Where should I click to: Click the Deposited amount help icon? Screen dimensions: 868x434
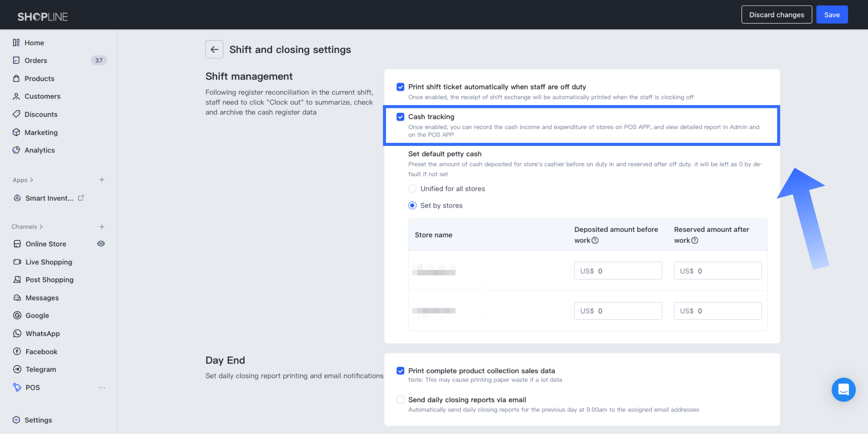coord(595,240)
